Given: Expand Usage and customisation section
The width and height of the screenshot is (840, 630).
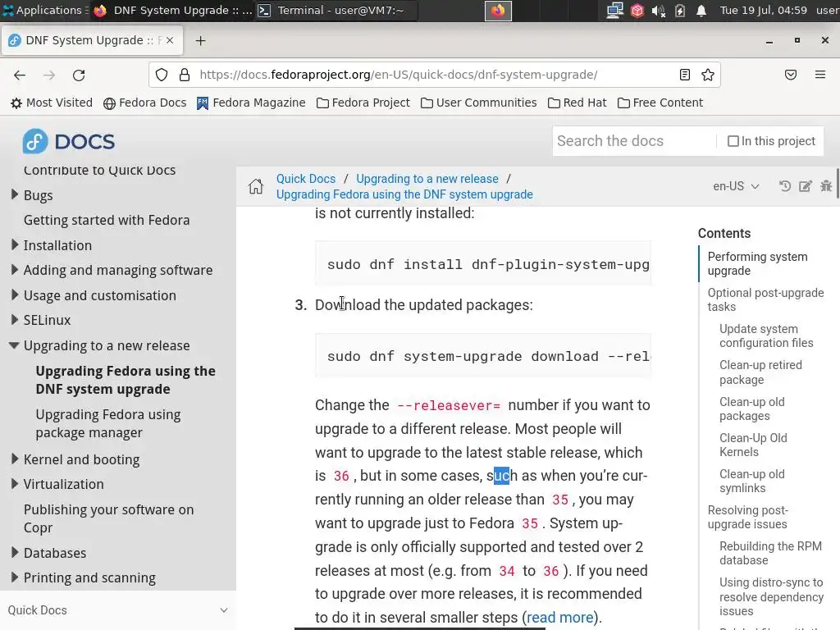Looking at the screenshot, I should click(x=15, y=294).
